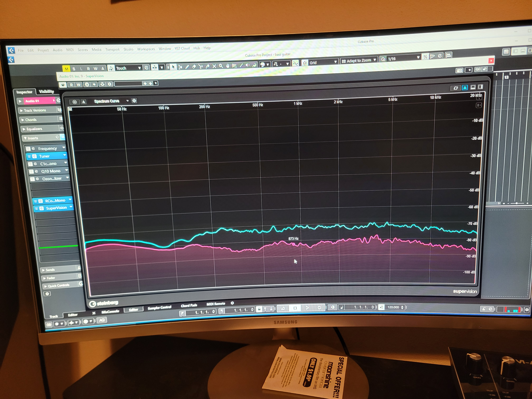This screenshot has width=532, height=399.
Task: Start playback with the Play button
Action: [x=307, y=308]
